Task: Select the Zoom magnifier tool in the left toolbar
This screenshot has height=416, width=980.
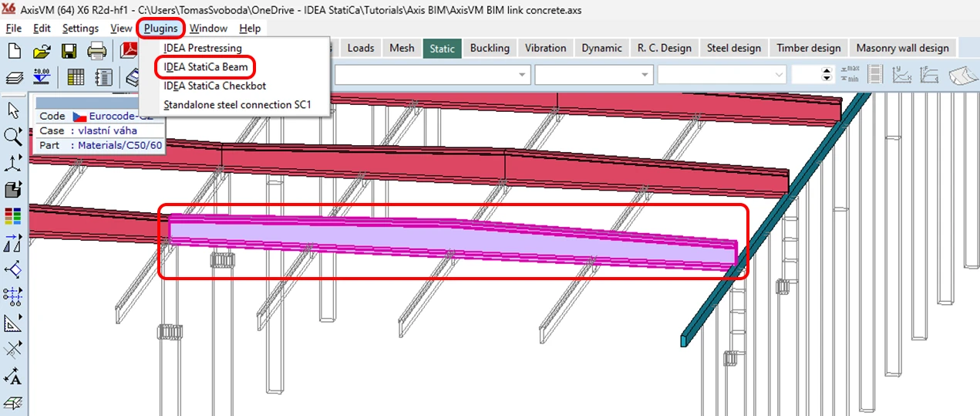Action: [13, 137]
